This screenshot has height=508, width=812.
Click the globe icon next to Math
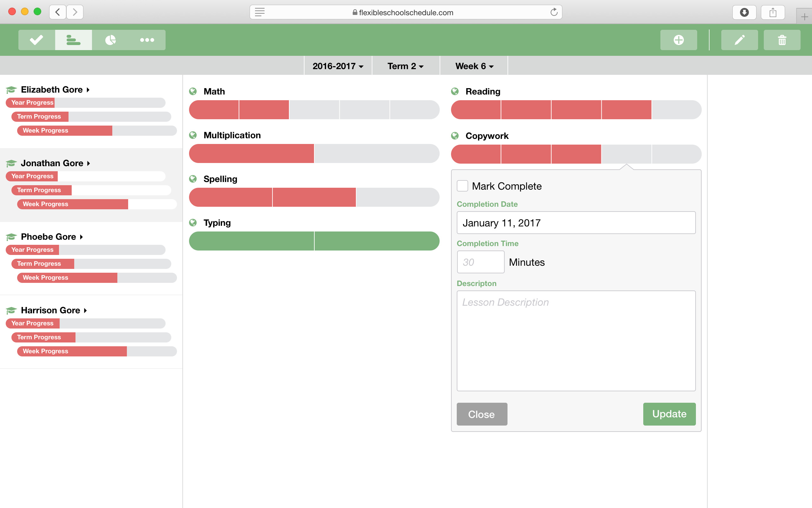pos(193,91)
